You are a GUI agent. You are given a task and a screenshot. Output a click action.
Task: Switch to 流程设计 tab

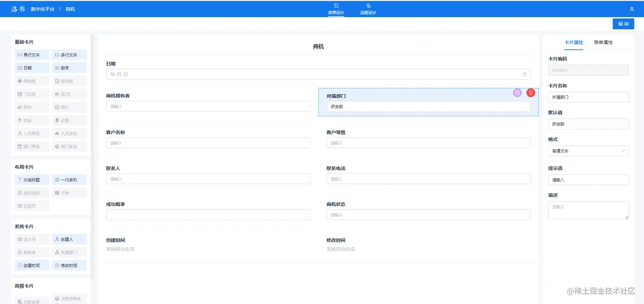point(368,9)
